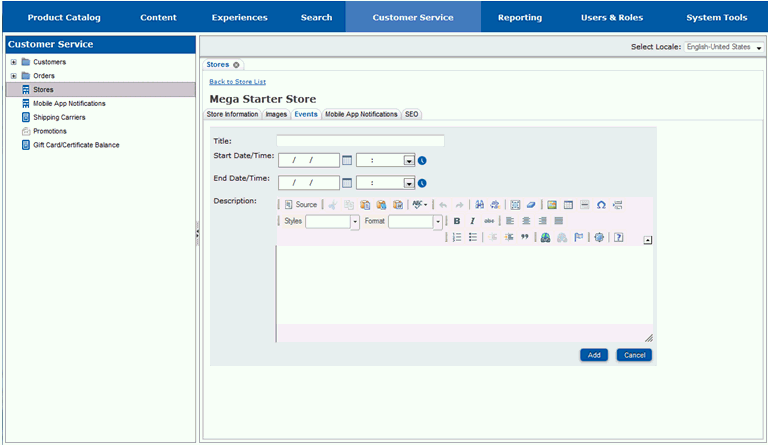Image resolution: width=768 pixels, height=445 pixels.
Task: Expand the Customers tree node
Action: click(13, 62)
